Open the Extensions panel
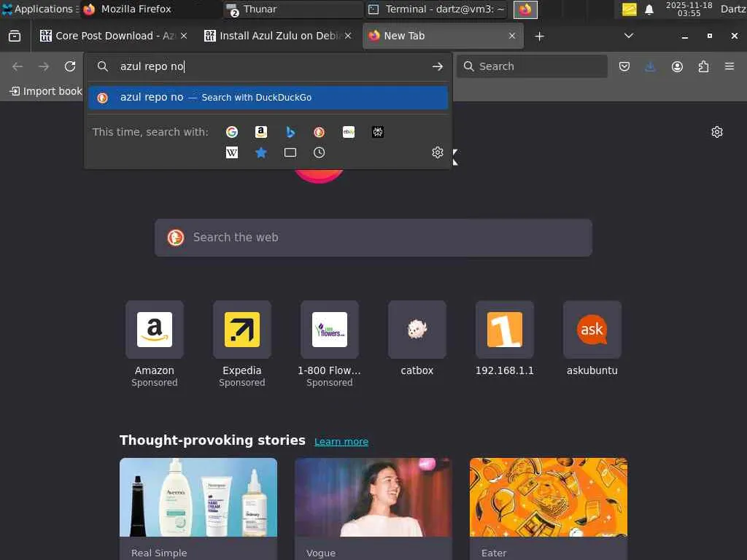The height and width of the screenshot is (560, 747). click(x=703, y=66)
